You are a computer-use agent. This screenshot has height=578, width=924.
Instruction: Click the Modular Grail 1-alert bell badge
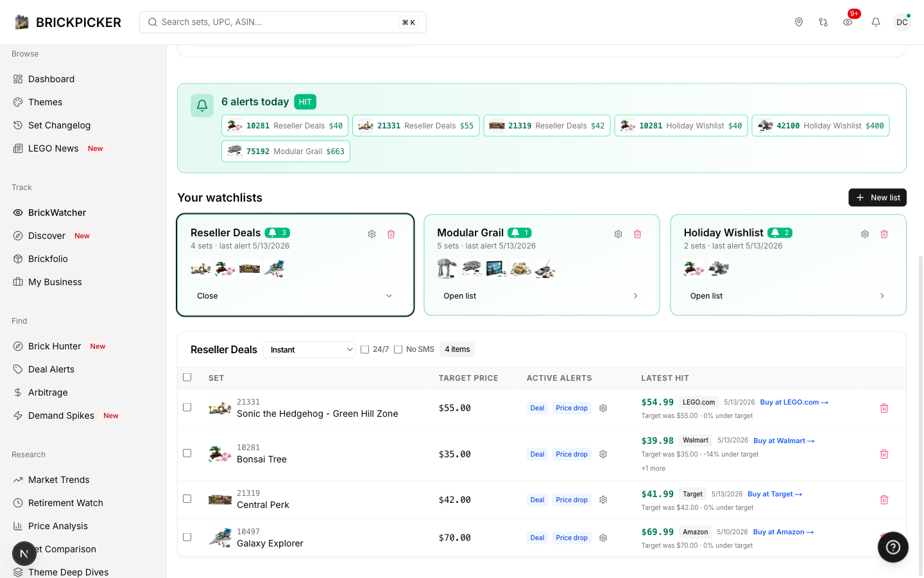click(x=520, y=232)
